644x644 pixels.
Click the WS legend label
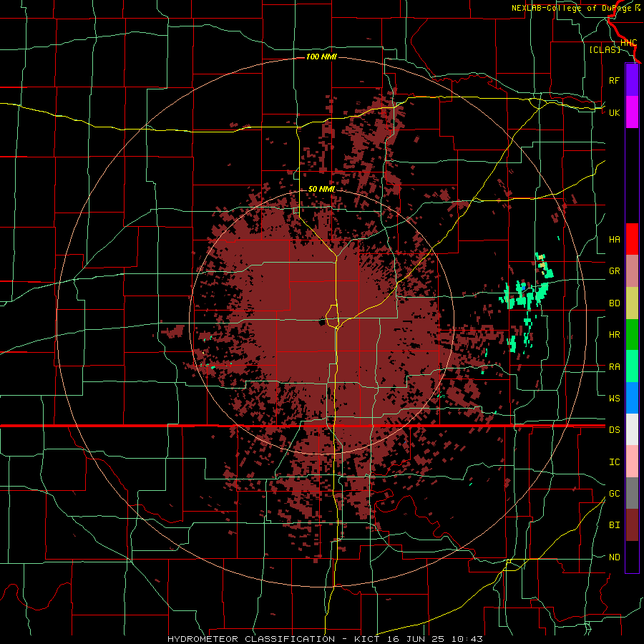(615, 399)
